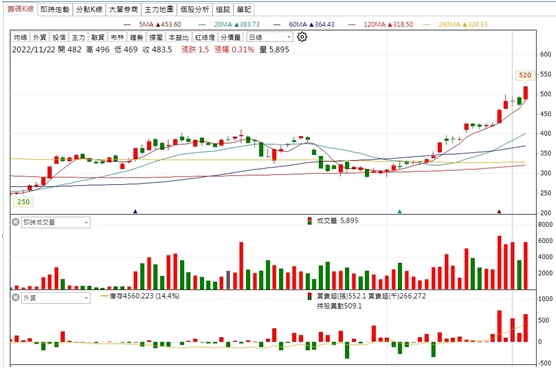556x370 pixels.
Task: Switch to the 大量券商 tab
Action: 123,9
